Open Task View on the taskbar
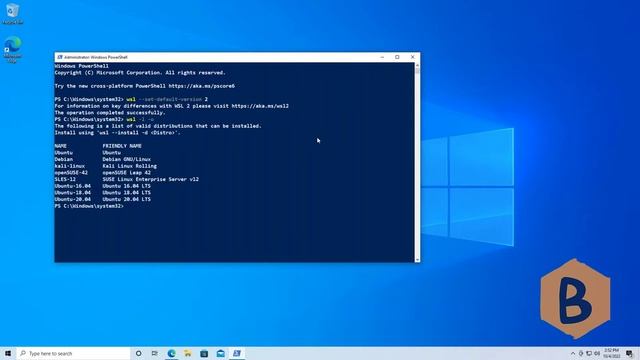 click(x=155, y=353)
